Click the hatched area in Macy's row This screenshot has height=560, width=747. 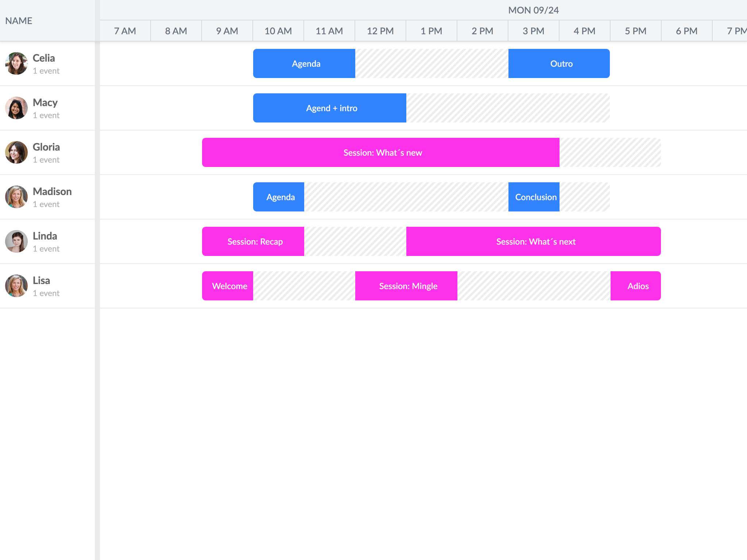click(x=508, y=108)
